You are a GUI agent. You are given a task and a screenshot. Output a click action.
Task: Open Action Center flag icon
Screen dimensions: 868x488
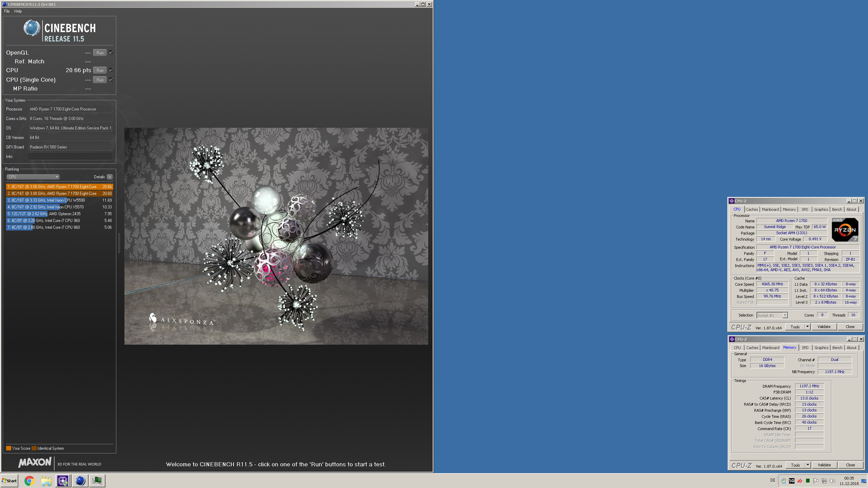tap(816, 481)
